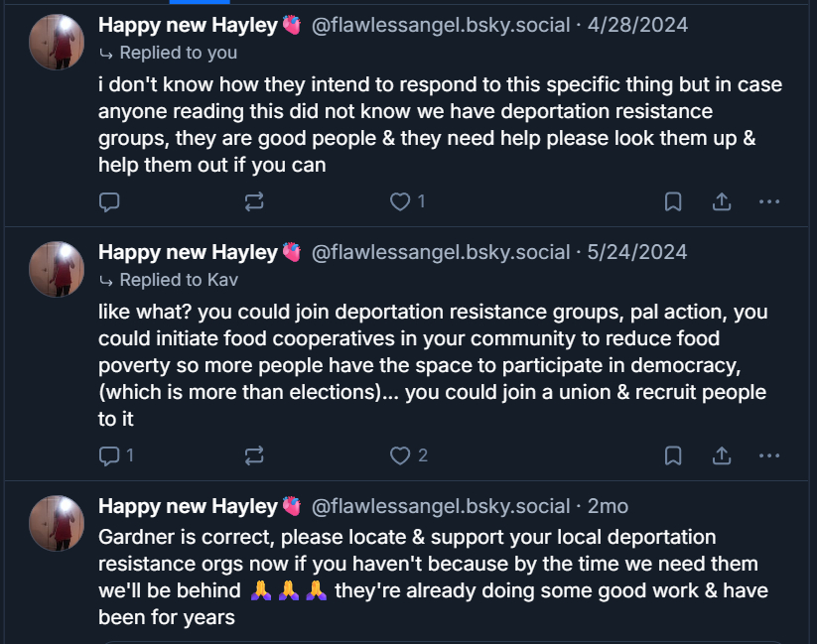Open avatar of the 5/24/2024 post
817x644 pixels.
pos(57,269)
